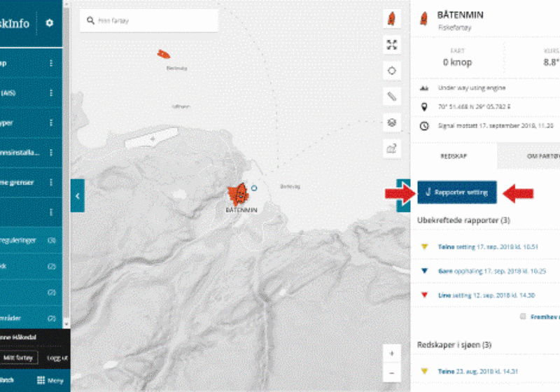Select the measure ruler tool
Image resolution: width=560 pixels, height=392 pixels.
click(x=392, y=96)
